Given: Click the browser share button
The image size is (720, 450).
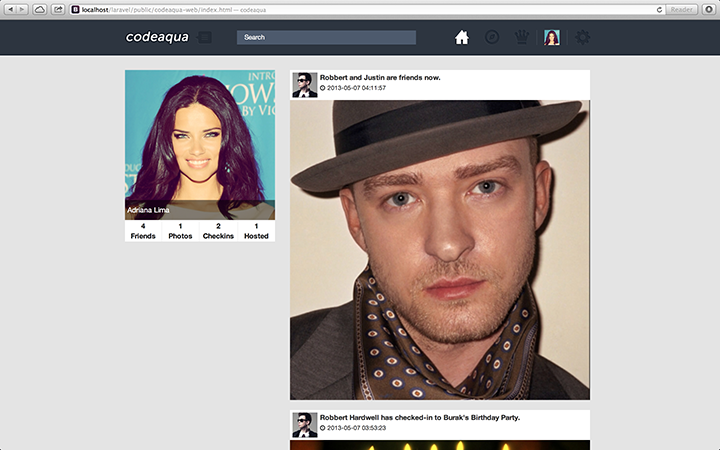Looking at the screenshot, I should click(x=59, y=9).
